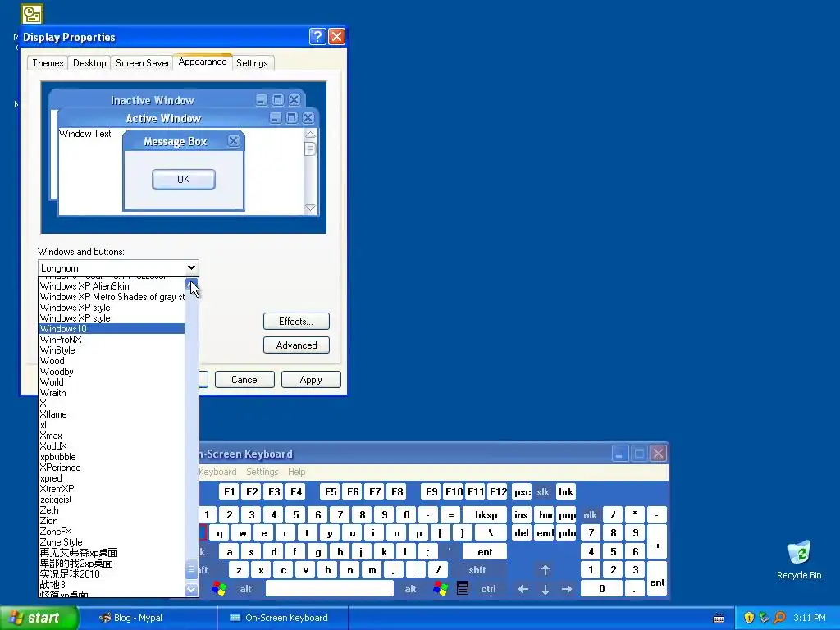Image resolution: width=840 pixels, height=630 pixels.
Task: Switch to On-Screen Keyboard taskbar item
Action: (x=282, y=618)
